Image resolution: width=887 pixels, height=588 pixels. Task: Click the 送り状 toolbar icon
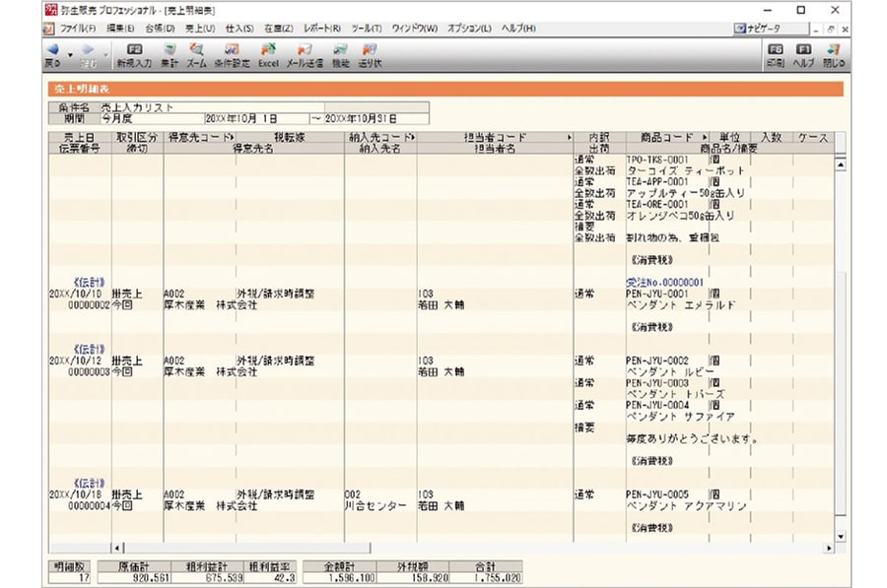[x=370, y=50]
